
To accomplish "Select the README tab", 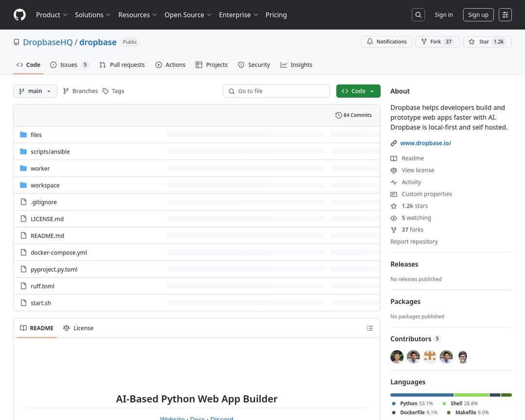I will (x=37, y=328).
